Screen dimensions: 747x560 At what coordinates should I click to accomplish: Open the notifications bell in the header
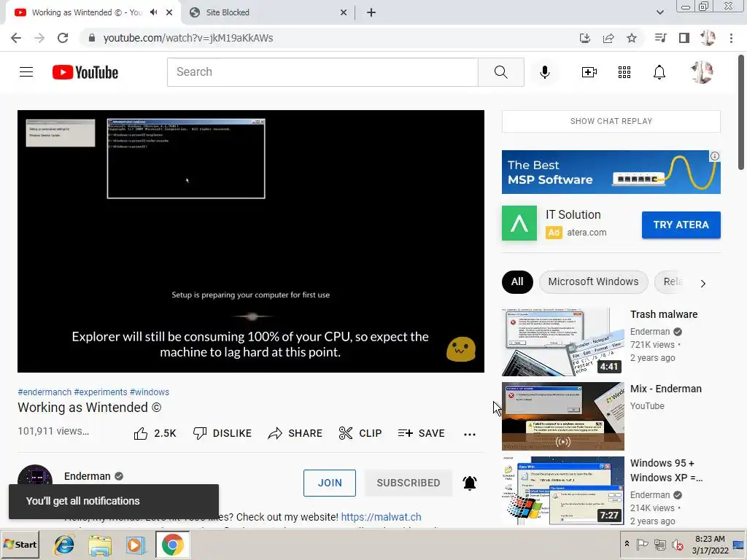(659, 72)
